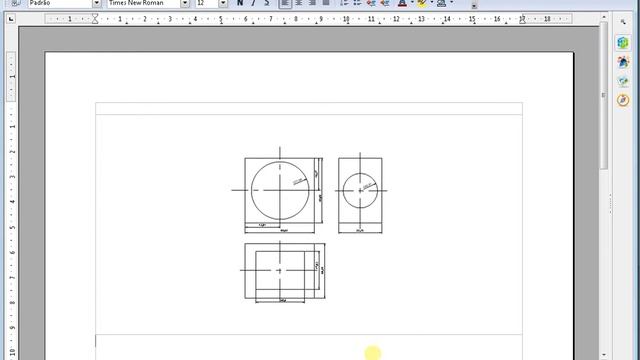640x360 pixels.
Task: Open the sidebar Gallery deck
Action: point(623,81)
